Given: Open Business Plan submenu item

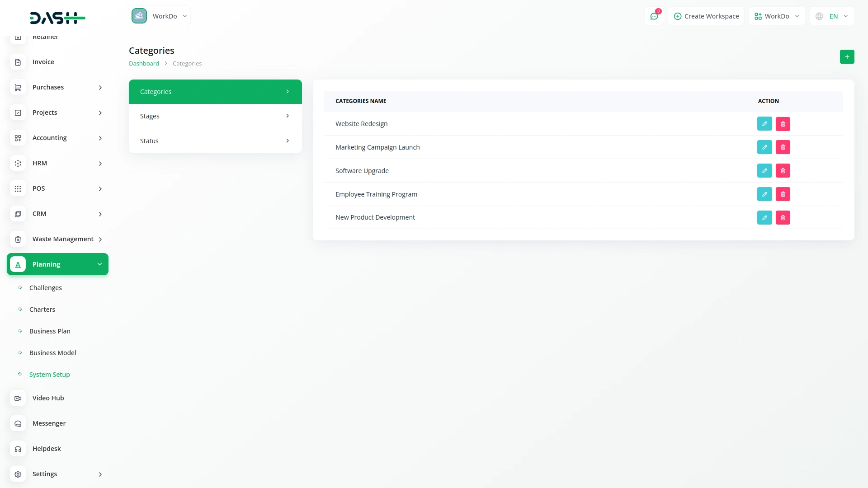Looking at the screenshot, I should (50, 331).
